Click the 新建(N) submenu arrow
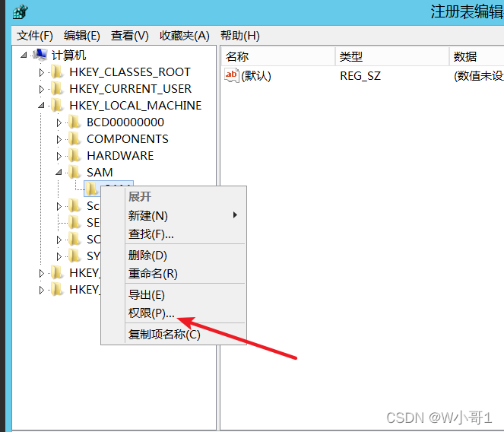The width and height of the screenshot is (504, 432). [x=236, y=215]
